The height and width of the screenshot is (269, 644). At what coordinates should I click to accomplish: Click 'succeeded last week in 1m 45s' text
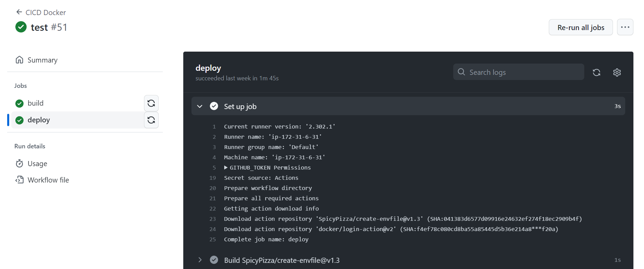pos(237,78)
